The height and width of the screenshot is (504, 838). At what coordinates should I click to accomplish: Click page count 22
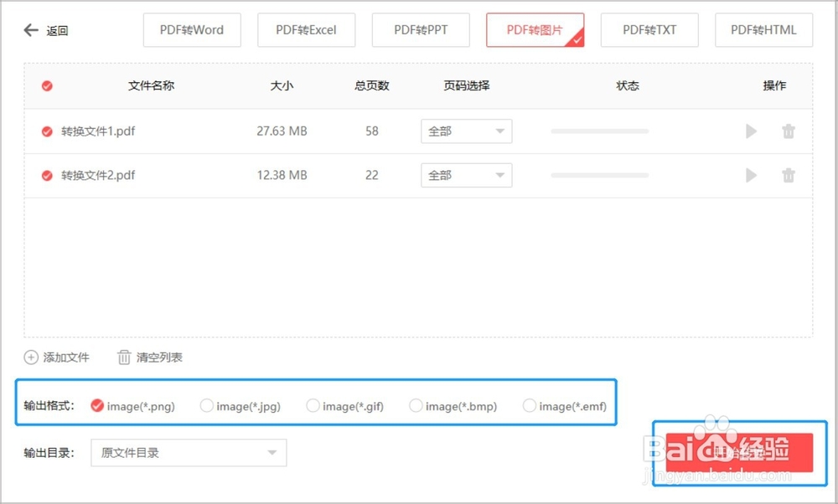click(x=372, y=176)
